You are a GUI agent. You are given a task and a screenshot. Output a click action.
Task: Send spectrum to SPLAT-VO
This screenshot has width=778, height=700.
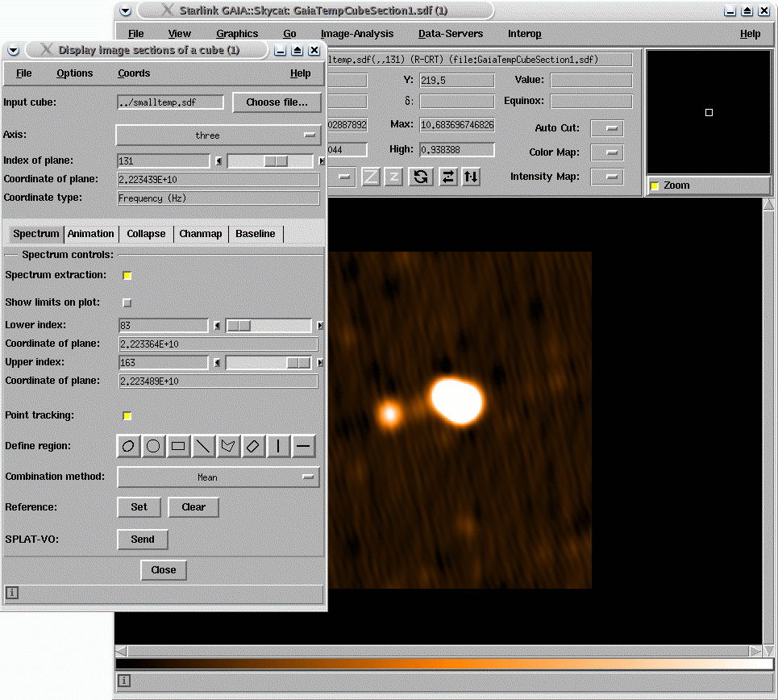(143, 540)
